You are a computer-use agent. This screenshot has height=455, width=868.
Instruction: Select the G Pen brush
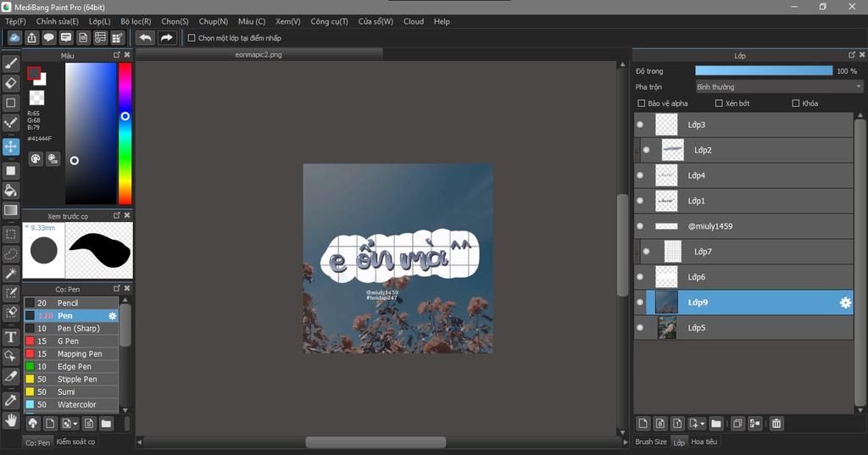[71, 341]
